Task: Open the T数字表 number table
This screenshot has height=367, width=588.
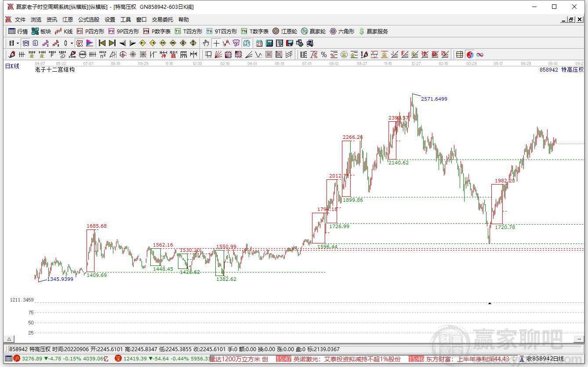Action: [255, 31]
